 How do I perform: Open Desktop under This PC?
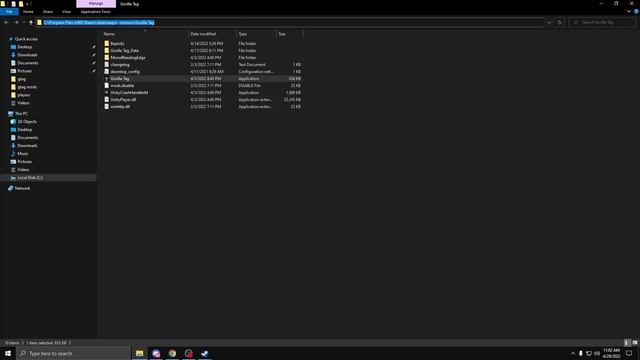pyautogui.click(x=24, y=129)
